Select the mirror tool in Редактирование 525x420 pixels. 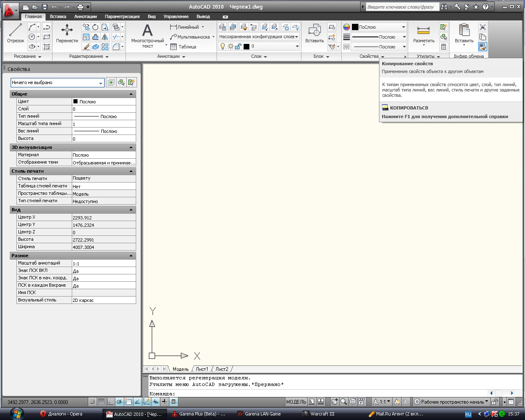[x=105, y=37]
